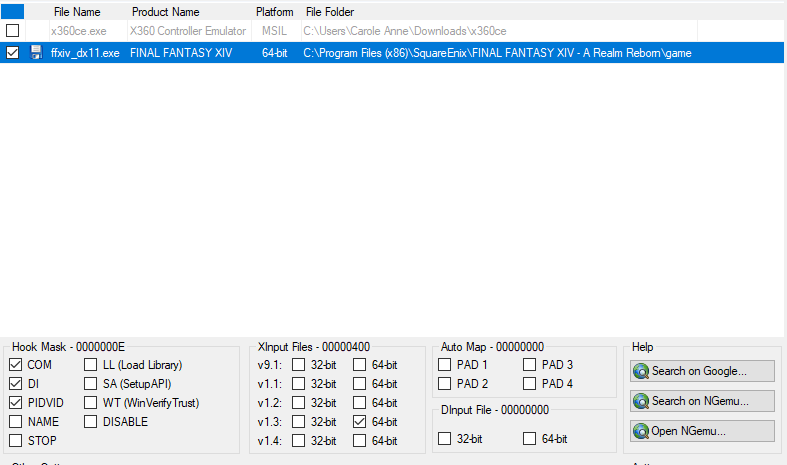Click the SquareEnix game folder path cell
The image size is (787, 465).
[497, 53]
